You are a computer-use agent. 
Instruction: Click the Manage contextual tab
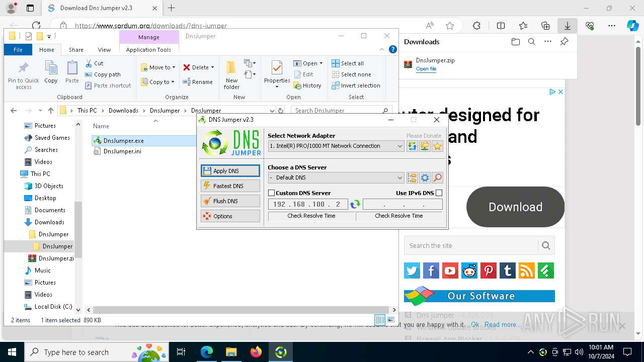point(149,37)
